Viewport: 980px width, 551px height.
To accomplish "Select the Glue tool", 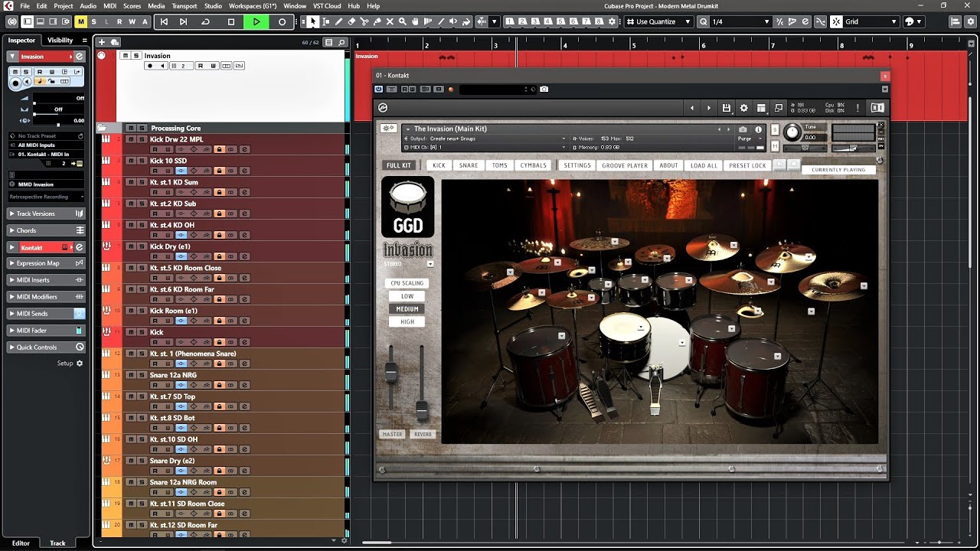I will click(x=377, y=21).
